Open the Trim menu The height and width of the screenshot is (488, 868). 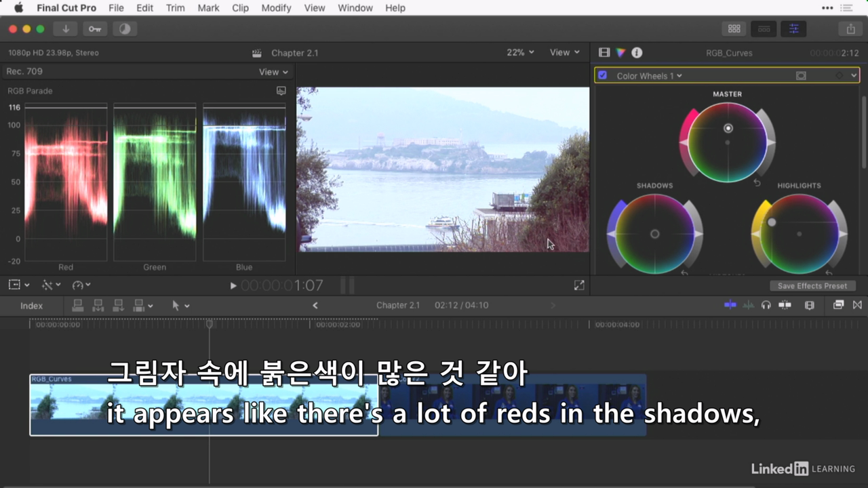175,8
